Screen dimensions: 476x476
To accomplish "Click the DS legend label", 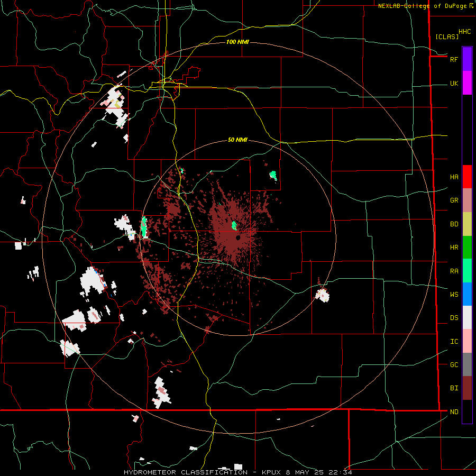I will pyautogui.click(x=454, y=318).
